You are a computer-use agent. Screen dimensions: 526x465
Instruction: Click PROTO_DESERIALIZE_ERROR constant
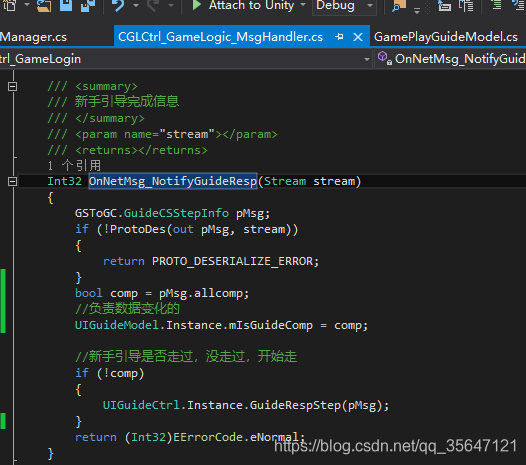(x=232, y=261)
